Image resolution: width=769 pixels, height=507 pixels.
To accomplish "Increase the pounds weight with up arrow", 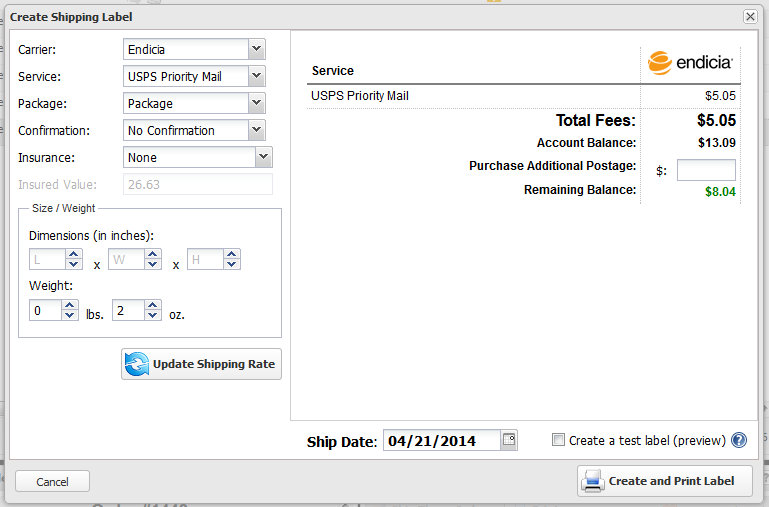I will coord(70,305).
